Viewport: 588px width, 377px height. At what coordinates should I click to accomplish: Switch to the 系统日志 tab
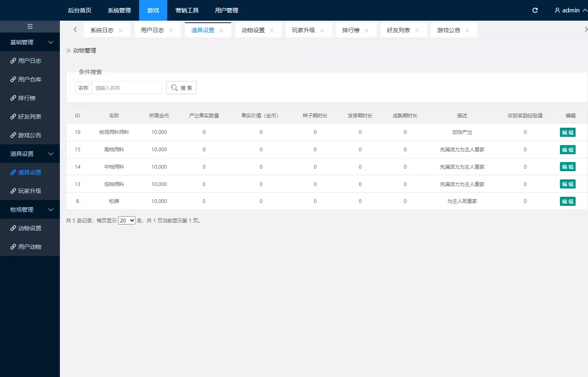coord(102,30)
